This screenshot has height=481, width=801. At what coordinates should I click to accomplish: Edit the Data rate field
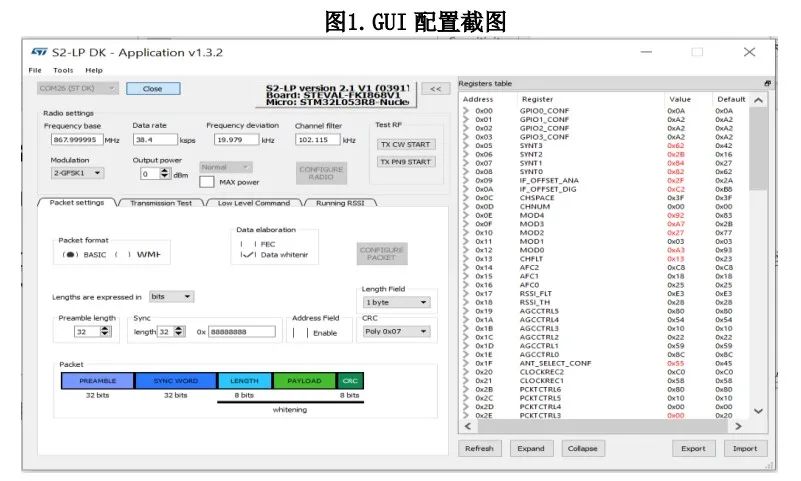(x=155, y=139)
